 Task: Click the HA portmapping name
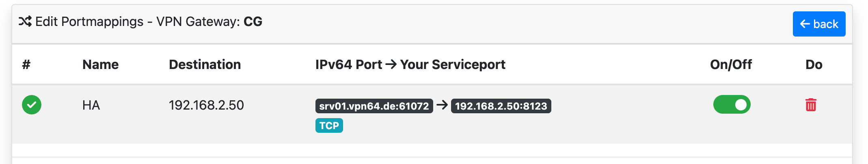91,106
